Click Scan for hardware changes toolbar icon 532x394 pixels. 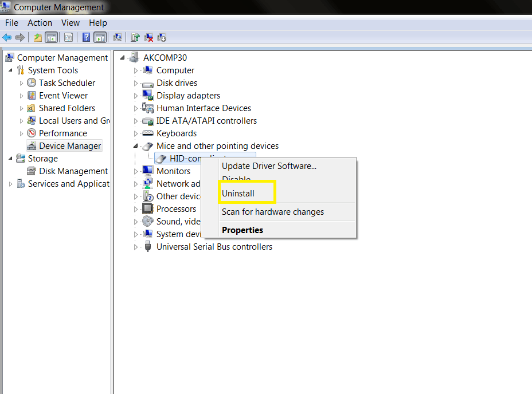[x=118, y=37]
